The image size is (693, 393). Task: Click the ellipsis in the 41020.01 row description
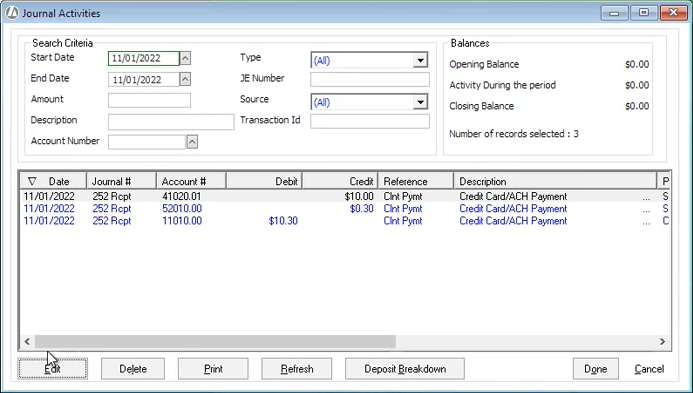click(647, 198)
